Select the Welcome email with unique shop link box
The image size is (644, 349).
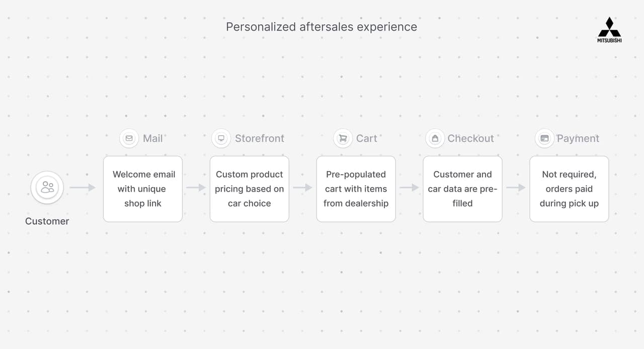(143, 189)
